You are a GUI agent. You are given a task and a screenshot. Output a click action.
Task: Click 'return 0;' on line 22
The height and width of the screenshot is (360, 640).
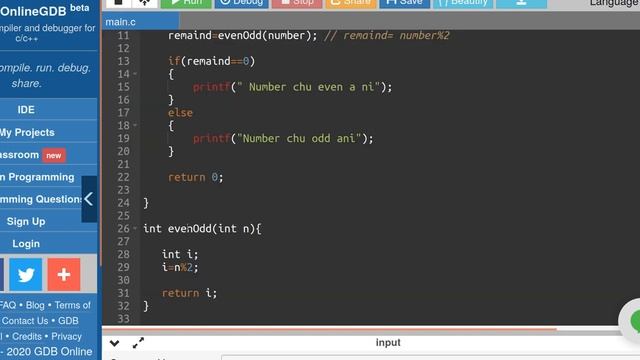pos(196,177)
